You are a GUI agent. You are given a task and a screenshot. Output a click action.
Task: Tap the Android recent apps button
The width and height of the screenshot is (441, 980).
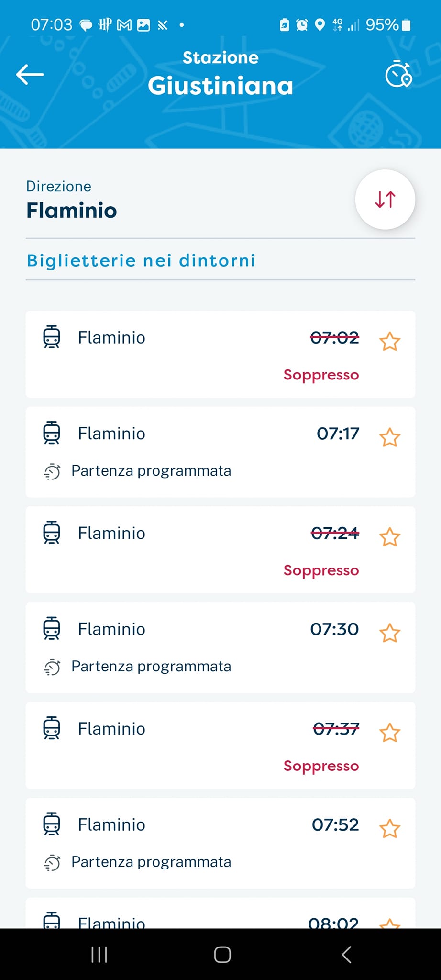99,955
